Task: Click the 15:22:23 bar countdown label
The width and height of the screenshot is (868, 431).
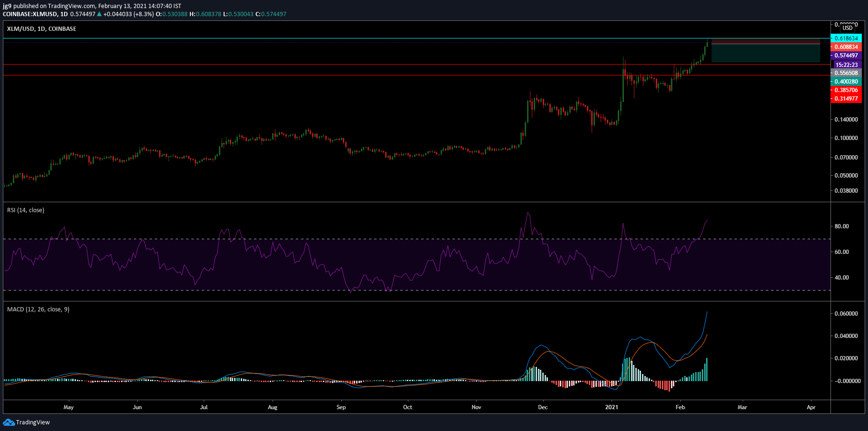Action: click(x=846, y=65)
